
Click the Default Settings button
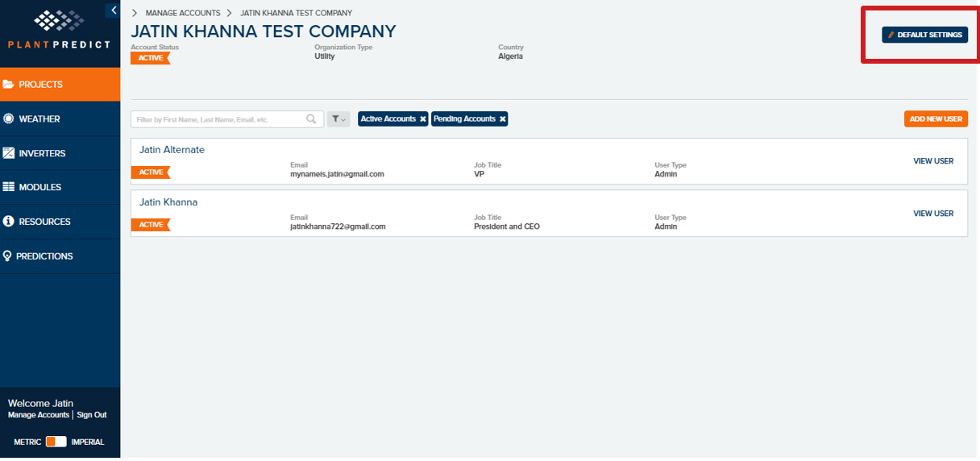coord(924,35)
